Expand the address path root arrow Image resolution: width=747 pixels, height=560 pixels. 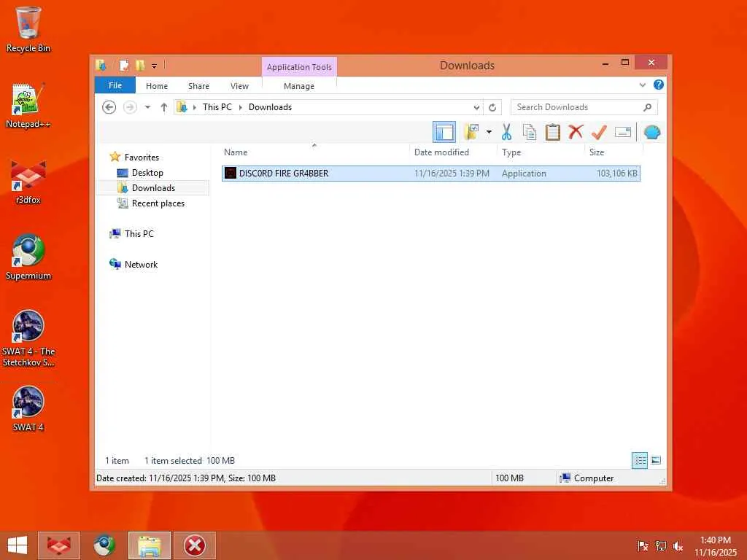[x=194, y=107]
